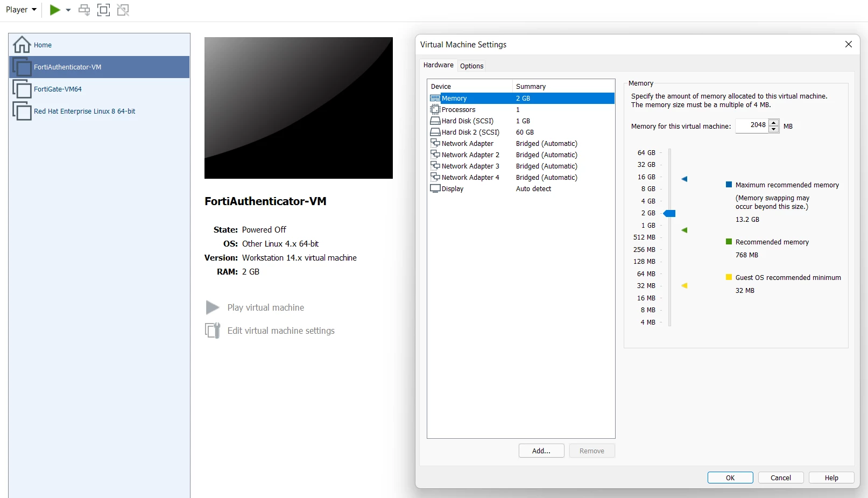Click the memory size input field

752,125
